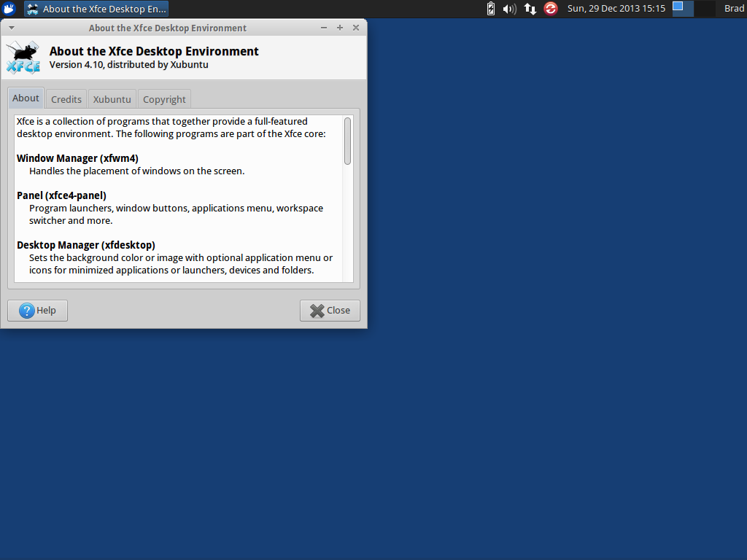Open the Xubuntu tab

pos(112,99)
